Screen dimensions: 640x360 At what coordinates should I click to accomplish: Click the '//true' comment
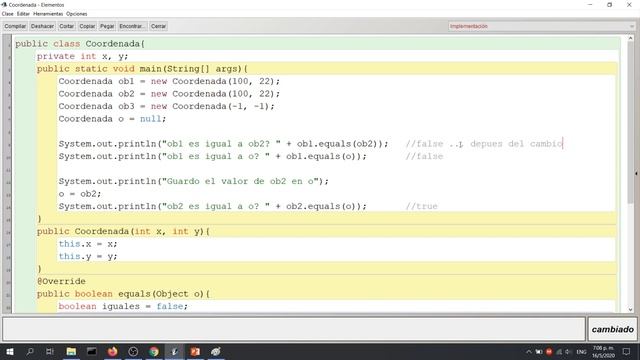tap(421, 206)
